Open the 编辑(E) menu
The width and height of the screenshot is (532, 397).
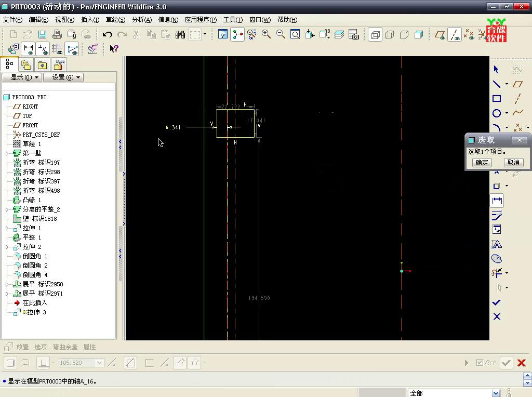coord(38,20)
